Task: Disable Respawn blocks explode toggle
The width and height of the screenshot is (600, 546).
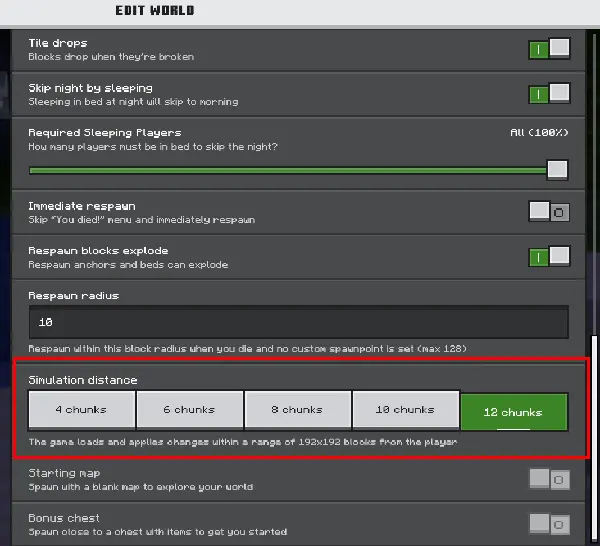Action: click(x=549, y=256)
